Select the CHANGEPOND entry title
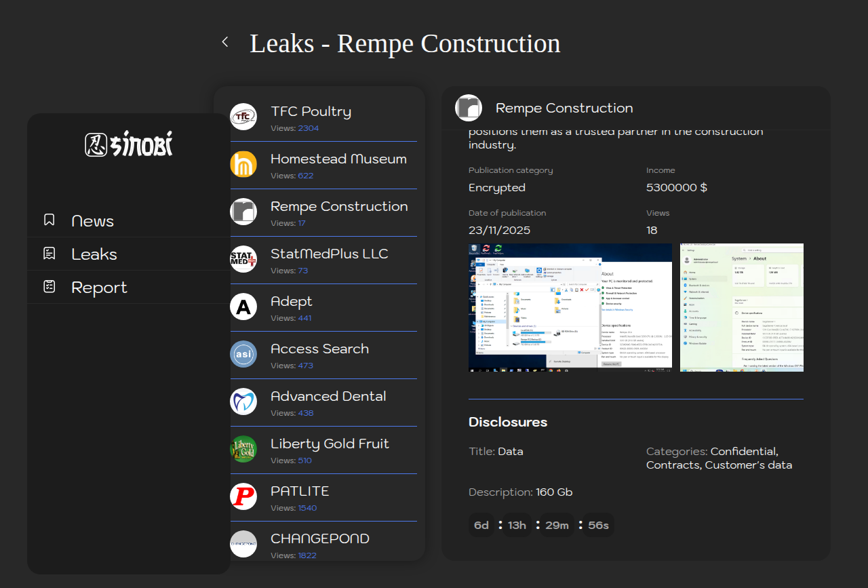868x588 pixels. coord(320,538)
